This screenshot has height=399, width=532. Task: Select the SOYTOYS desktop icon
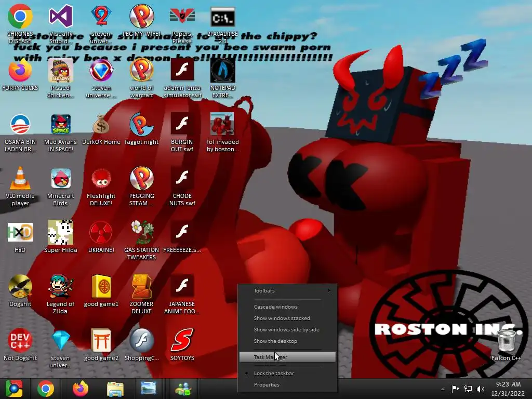(x=182, y=345)
